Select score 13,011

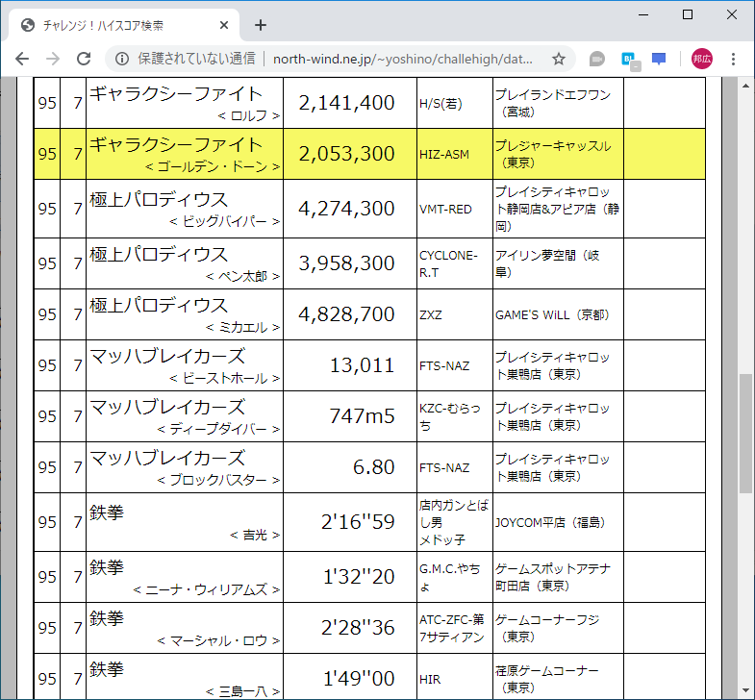[362, 365]
